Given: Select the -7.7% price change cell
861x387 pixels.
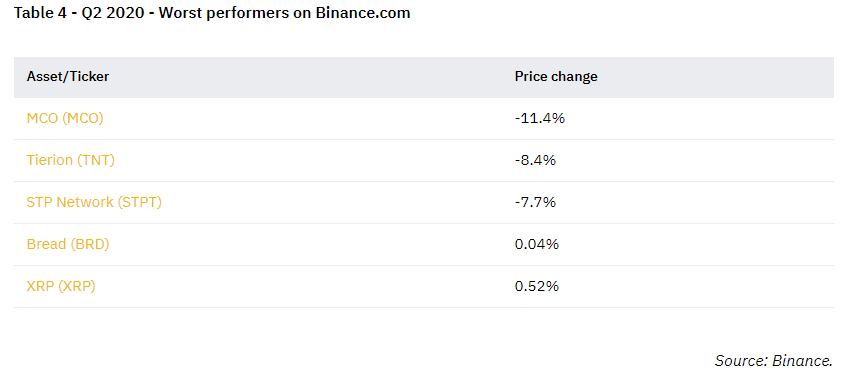Looking at the screenshot, I should [535, 202].
